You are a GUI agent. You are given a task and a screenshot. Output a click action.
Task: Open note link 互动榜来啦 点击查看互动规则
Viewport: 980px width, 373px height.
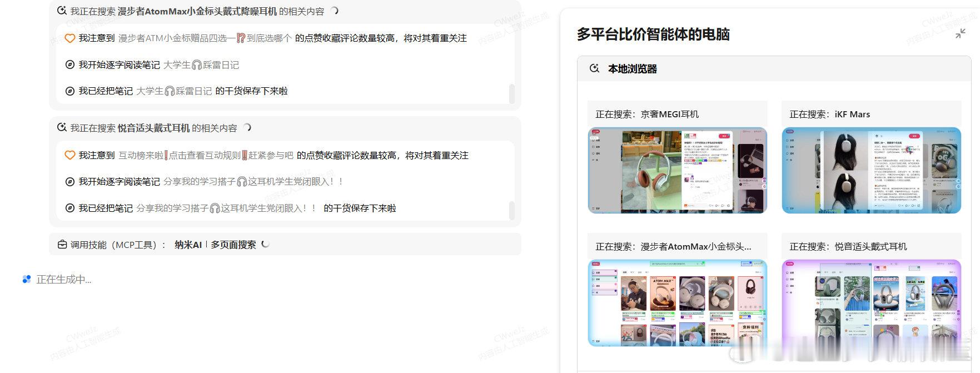[206, 156]
